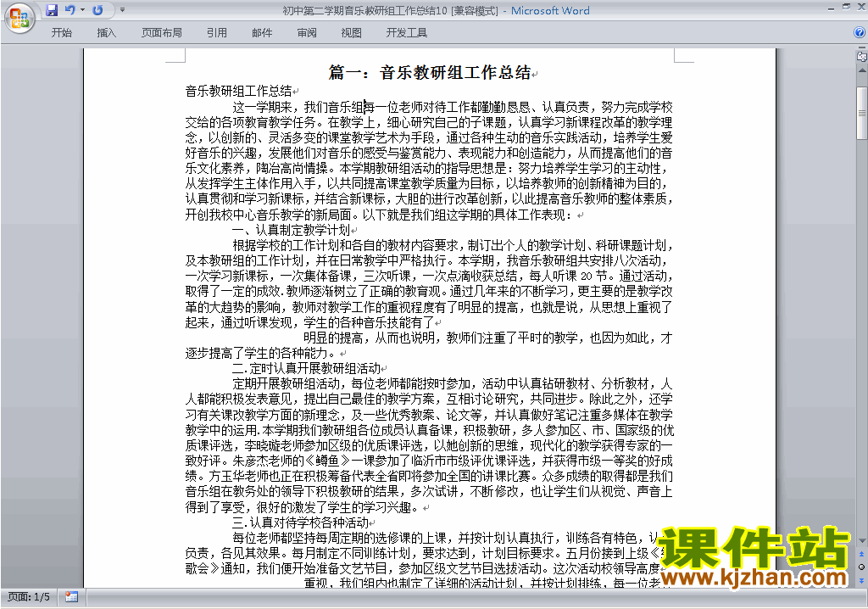Click the line 二.定时认真开展教研组活动
The image size is (868, 609).
click(x=306, y=368)
